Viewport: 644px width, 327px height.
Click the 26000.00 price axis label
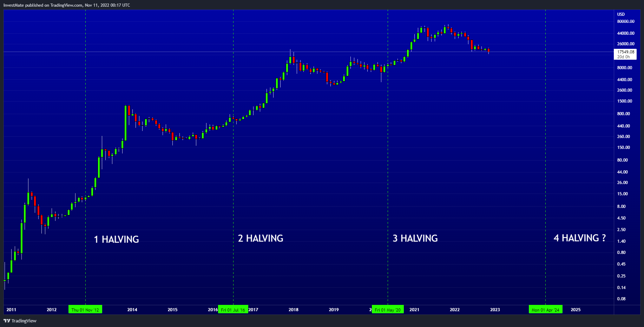(626, 44)
